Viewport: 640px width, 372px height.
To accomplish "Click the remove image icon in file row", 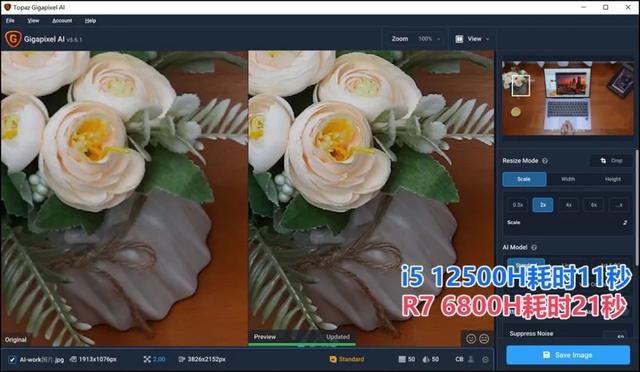I will pos(485,359).
